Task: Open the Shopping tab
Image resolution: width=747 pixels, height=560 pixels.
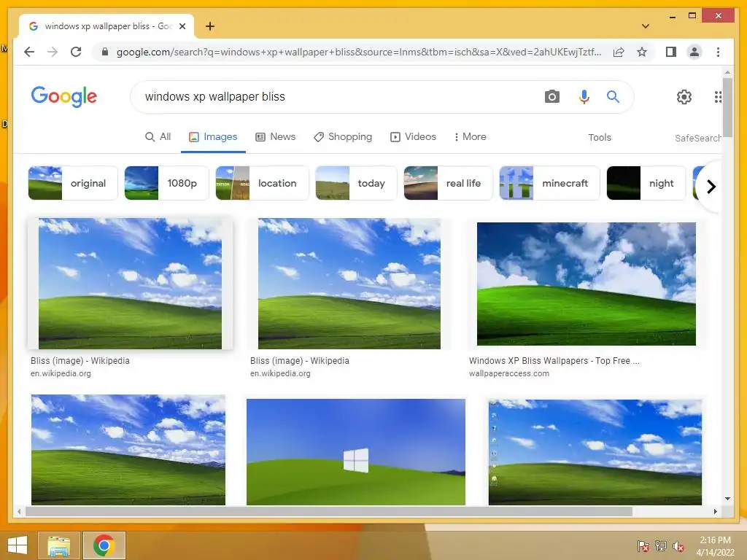Action: click(x=343, y=136)
